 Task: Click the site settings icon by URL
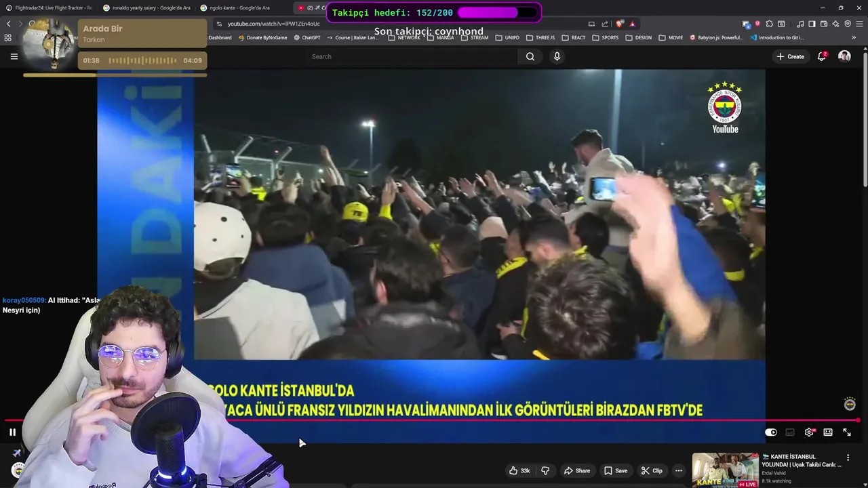[218, 24]
